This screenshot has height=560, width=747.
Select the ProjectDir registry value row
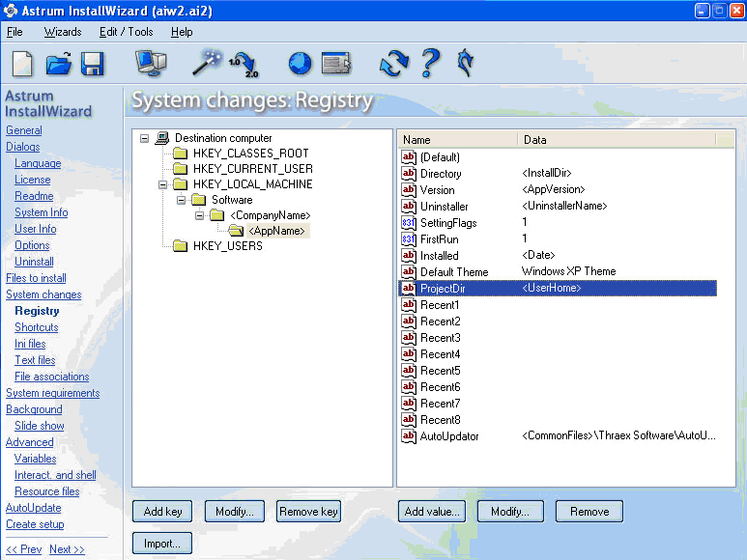click(x=558, y=289)
